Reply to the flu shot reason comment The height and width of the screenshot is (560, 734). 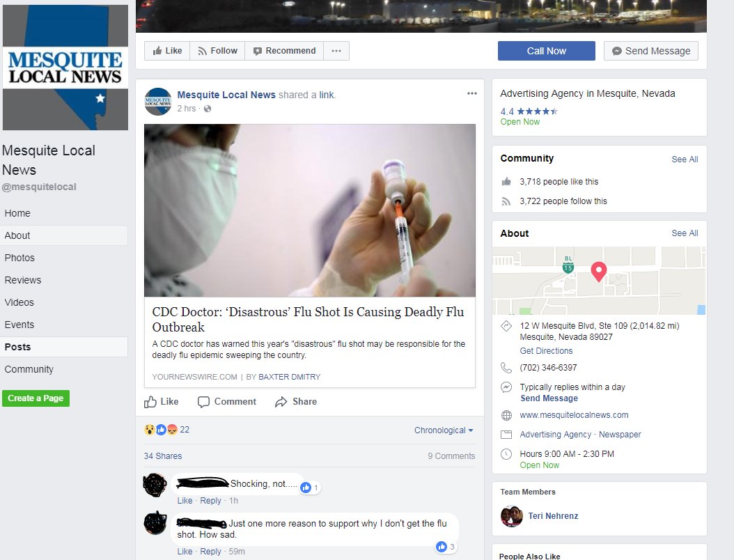[210, 552]
